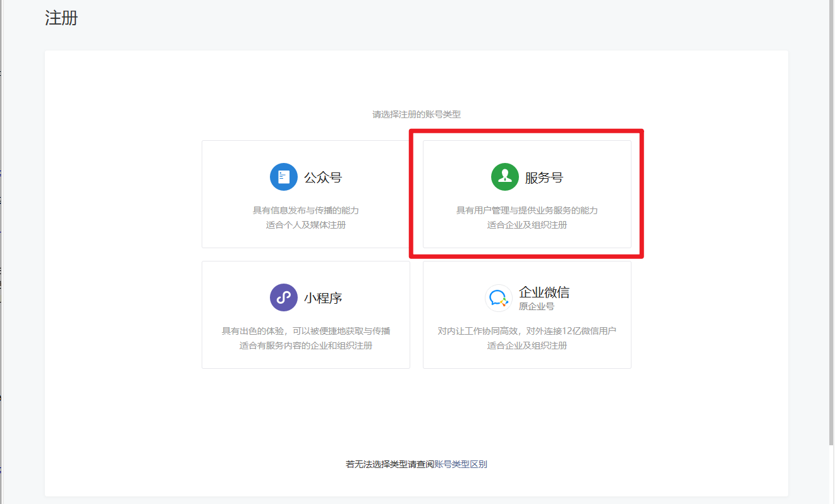Click 适合有服务内容的企业和组织注册 text
This screenshot has height=504, width=835.
[306, 345]
